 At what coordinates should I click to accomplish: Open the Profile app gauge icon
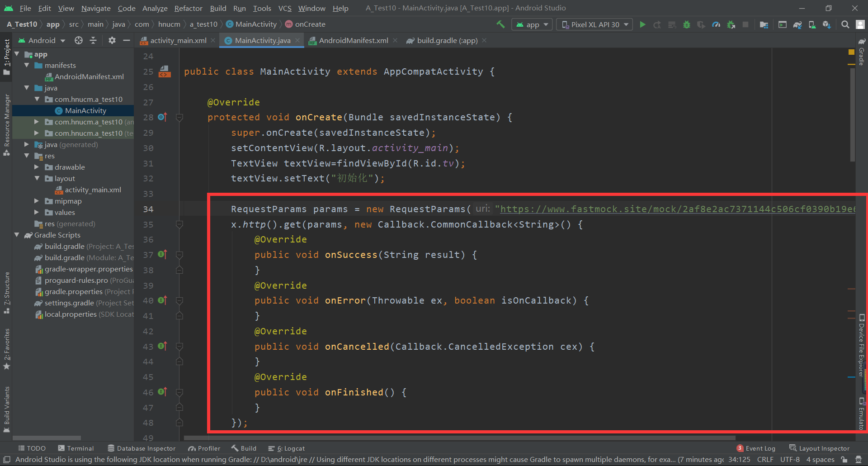click(x=716, y=24)
